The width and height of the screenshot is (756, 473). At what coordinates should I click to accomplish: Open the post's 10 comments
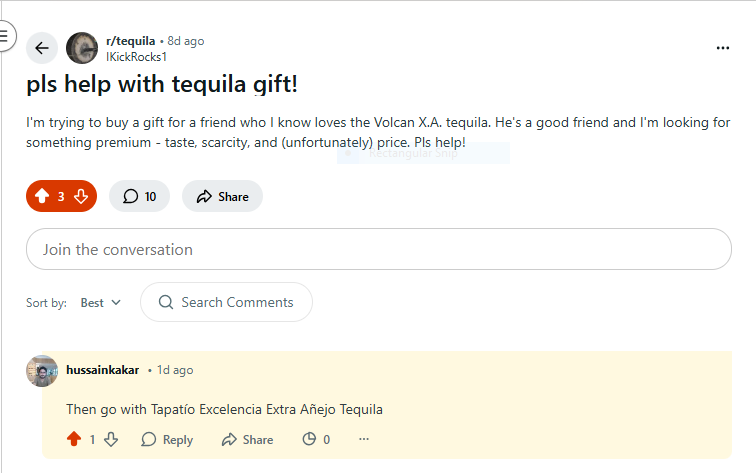139,197
